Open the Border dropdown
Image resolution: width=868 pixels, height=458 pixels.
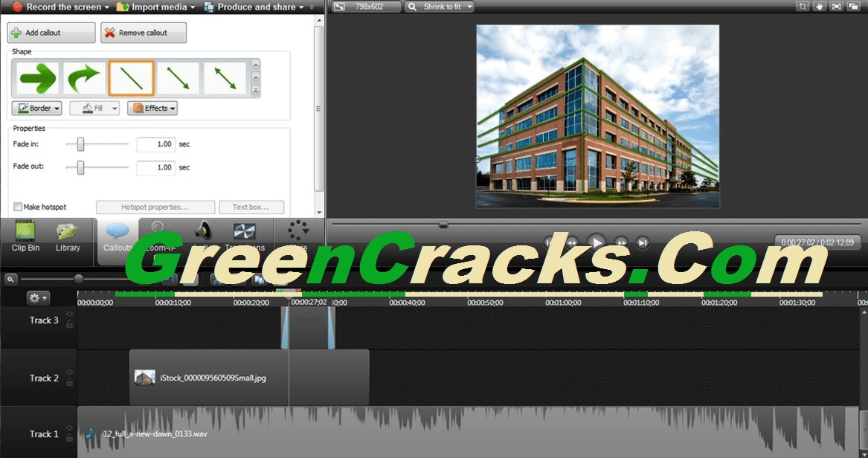tap(36, 108)
